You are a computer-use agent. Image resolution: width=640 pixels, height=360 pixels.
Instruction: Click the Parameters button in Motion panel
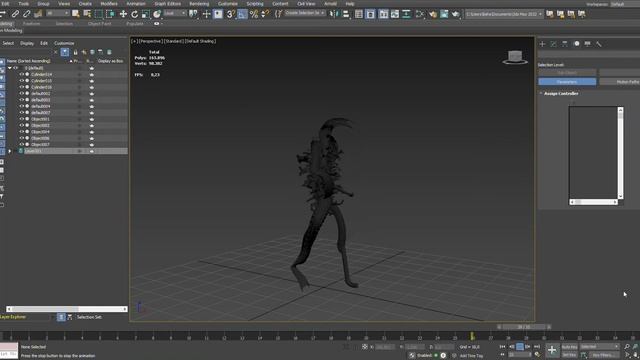point(567,82)
